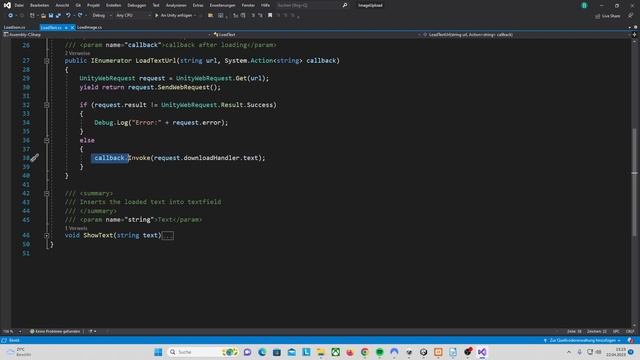Click the redo toolbar icon
Screen dimensions: 640x360
tap(80, 16)
